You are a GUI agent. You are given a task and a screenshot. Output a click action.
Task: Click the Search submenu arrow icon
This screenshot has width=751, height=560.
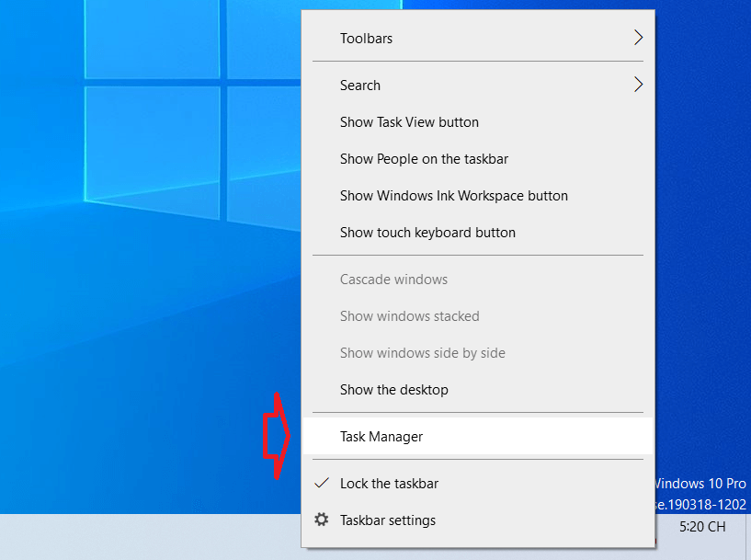[x=638, y=84]
